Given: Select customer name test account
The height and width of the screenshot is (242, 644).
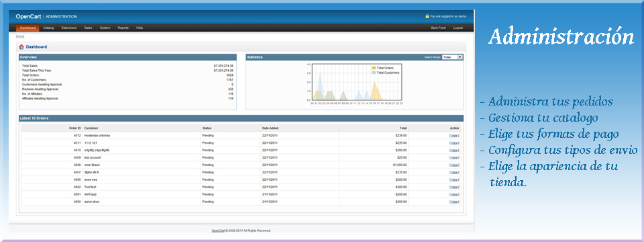Looking at the screenshot, I should [x=93, y=157].
